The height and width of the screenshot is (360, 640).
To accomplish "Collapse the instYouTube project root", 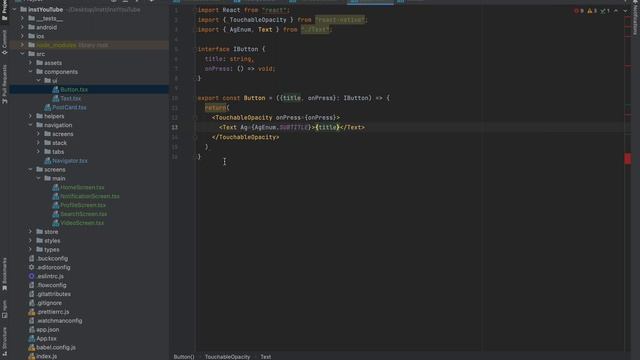I will 14,9.
